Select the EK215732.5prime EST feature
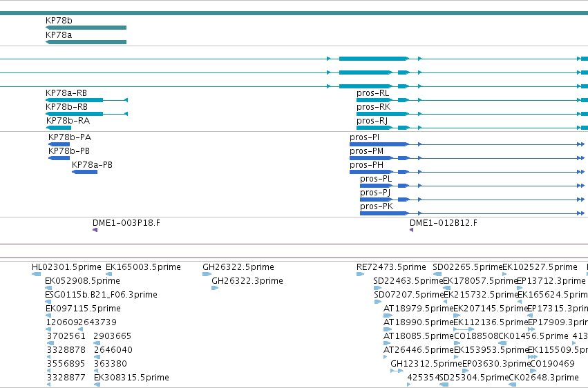Viewport: 588px width, 388px height. pyautogui.click(x=445, y=302)
